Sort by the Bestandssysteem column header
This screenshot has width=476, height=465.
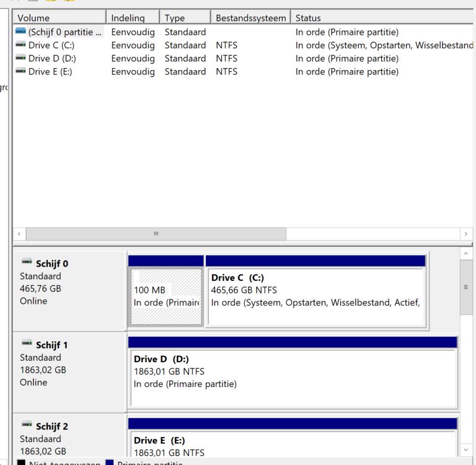[x=250, y=18]
